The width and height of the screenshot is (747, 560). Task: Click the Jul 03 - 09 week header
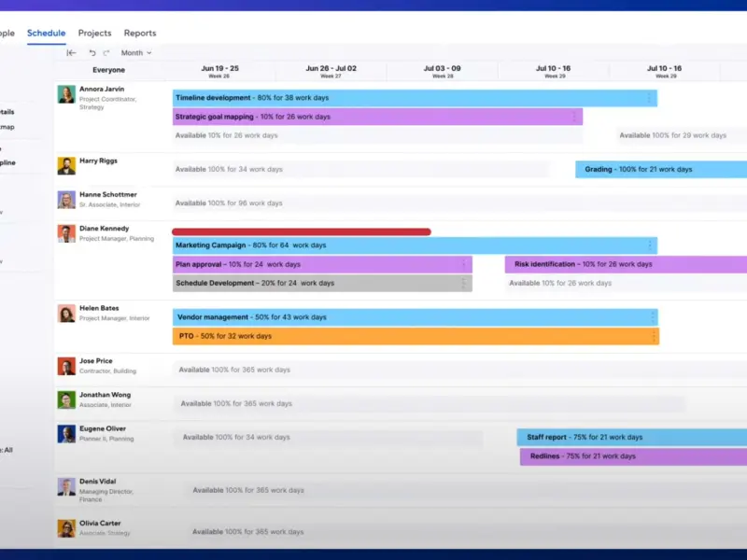pyautogui.click(x=442, y=71)
